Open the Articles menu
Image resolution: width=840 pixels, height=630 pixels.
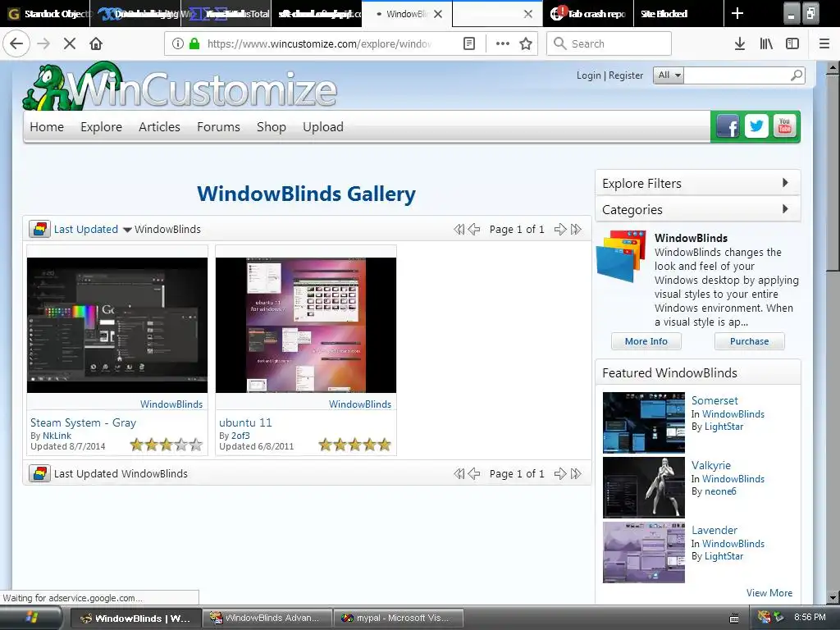coord(159,127)
